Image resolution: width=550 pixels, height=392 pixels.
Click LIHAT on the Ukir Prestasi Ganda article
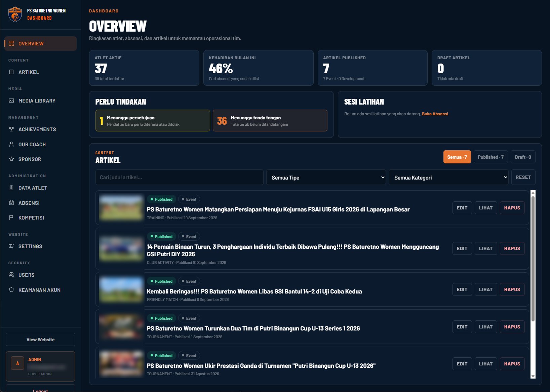[485, 364]
